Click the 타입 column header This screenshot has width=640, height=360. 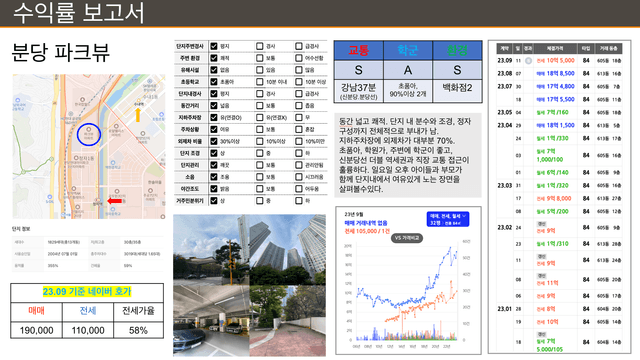pos(586,49)
